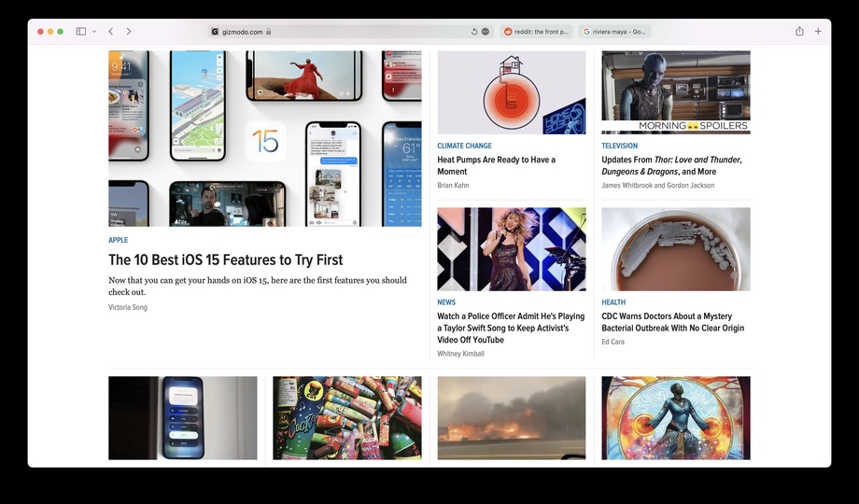Click the gizmodo.com address field

[351, 32]
